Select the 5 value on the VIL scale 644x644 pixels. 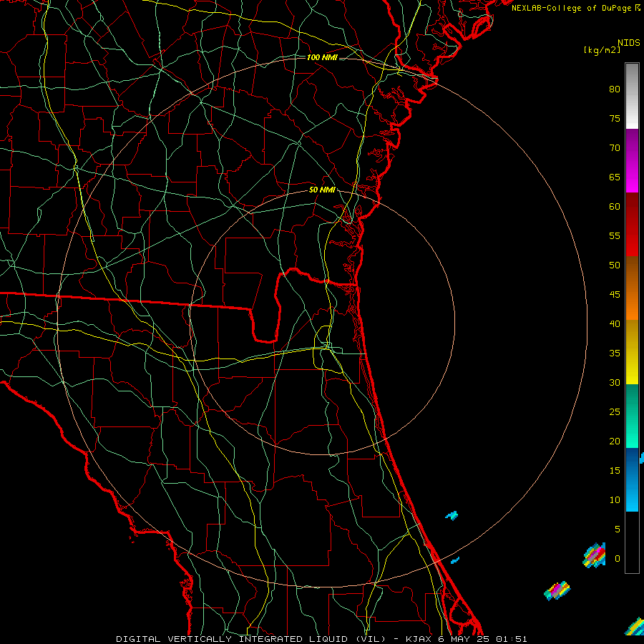pyautogui.click(x=618, y=530)
